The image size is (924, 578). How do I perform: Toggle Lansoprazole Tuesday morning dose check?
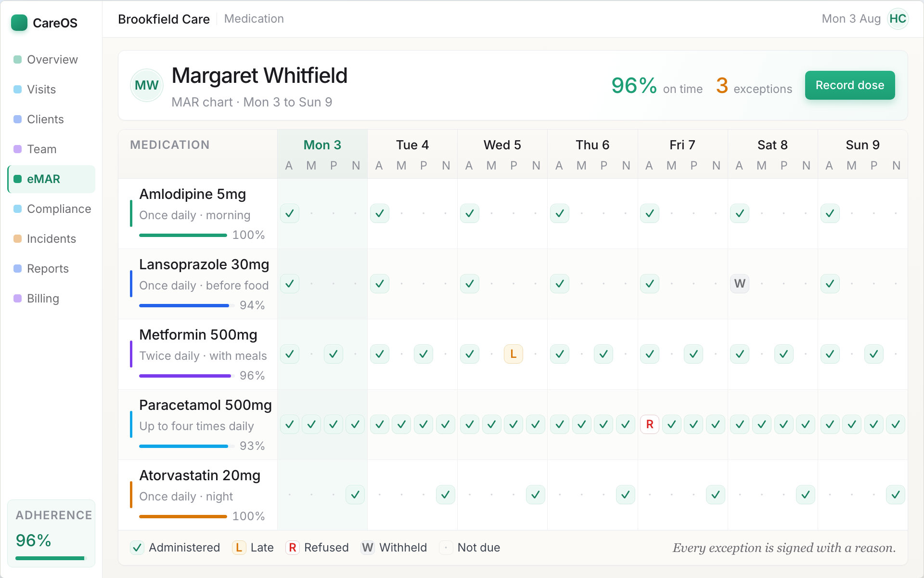click(380, 284)
